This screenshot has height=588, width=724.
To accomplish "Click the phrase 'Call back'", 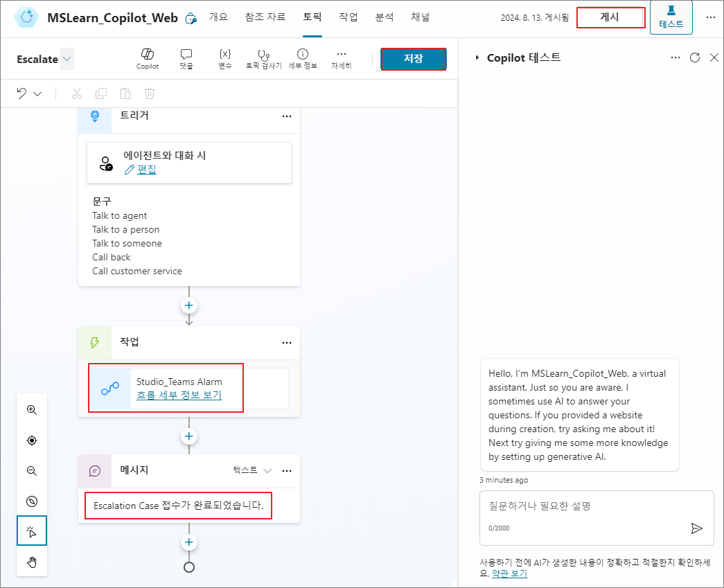I will click(x=112, y=257).
